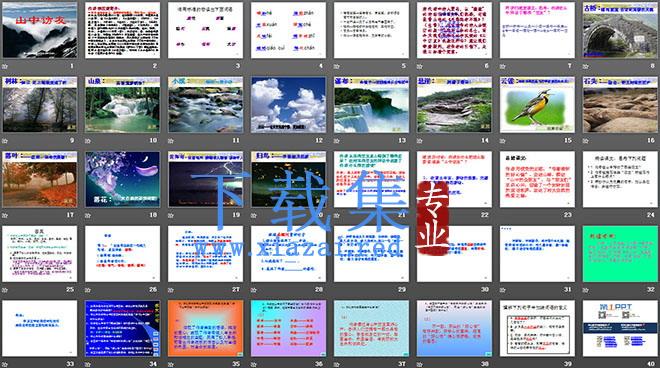Screen dimensions: 660x368
Task: Click the animation star icon under slide 26
Action: click(88, 290)
